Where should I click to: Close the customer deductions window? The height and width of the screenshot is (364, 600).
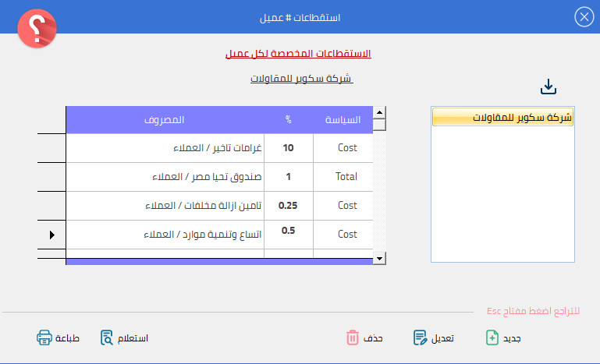(584, 16)
